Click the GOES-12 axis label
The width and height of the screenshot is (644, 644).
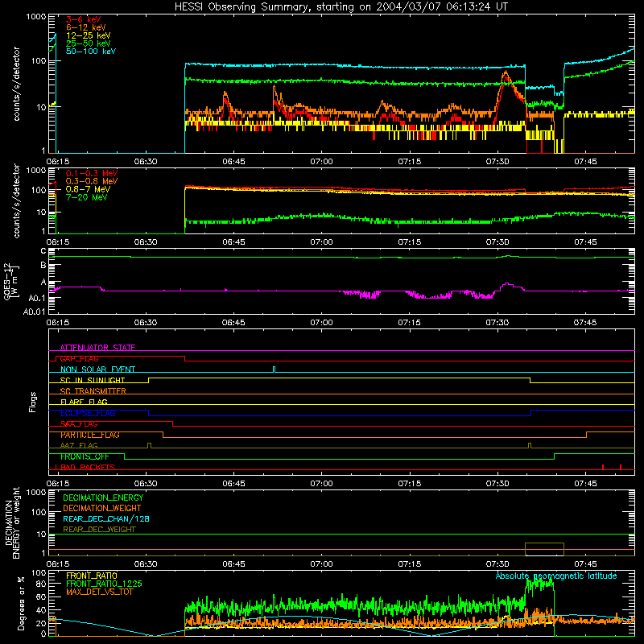11,281
